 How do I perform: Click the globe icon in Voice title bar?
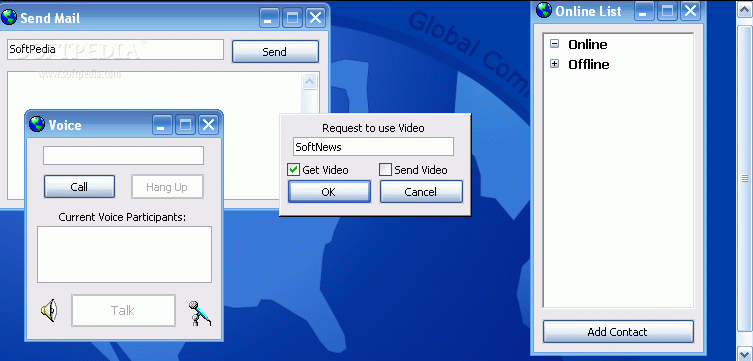pos(36,124)
